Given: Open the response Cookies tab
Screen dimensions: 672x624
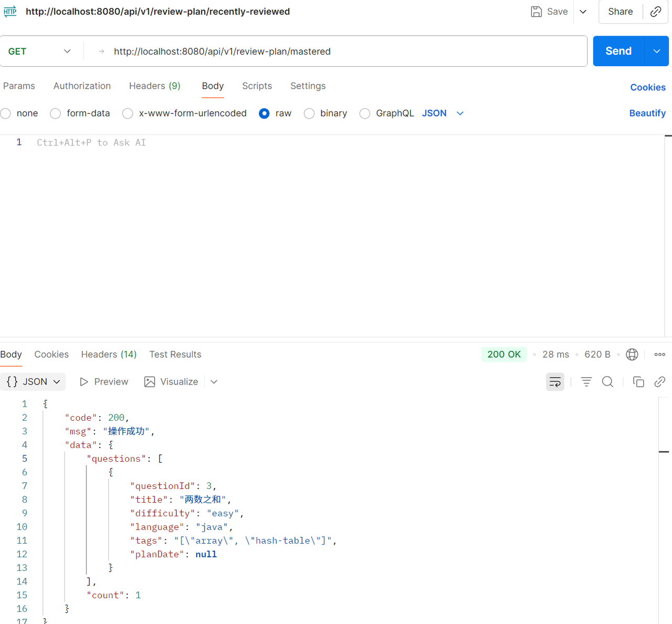Looking at the screenshot, I should [x=51, y=355].
